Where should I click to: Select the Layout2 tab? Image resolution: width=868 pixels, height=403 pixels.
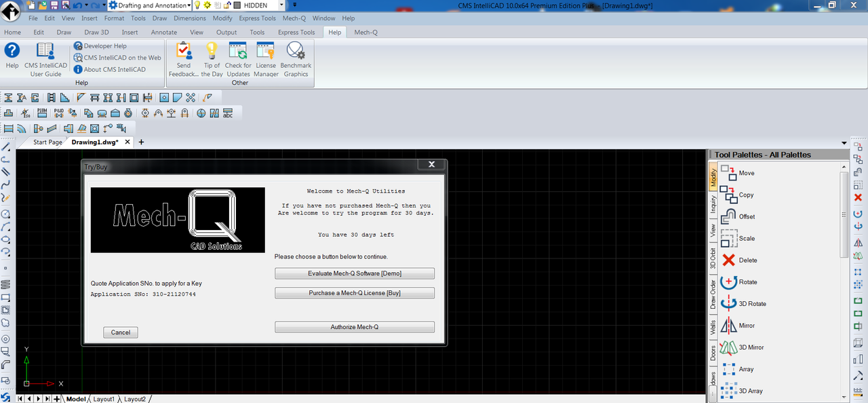pyautogui.click(x=135, y=399)
